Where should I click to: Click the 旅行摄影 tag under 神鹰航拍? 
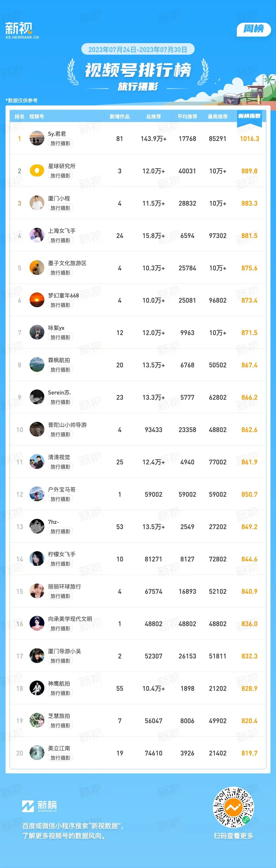[61, 693]
